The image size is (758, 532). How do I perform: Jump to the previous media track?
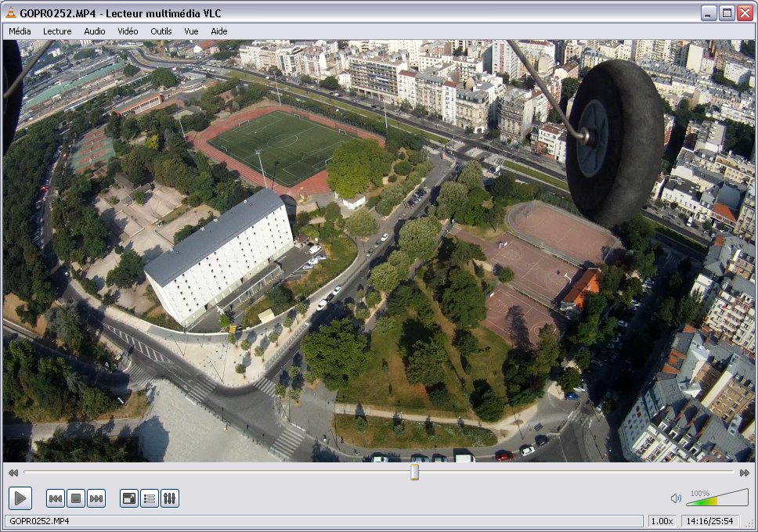pos(56,498)
